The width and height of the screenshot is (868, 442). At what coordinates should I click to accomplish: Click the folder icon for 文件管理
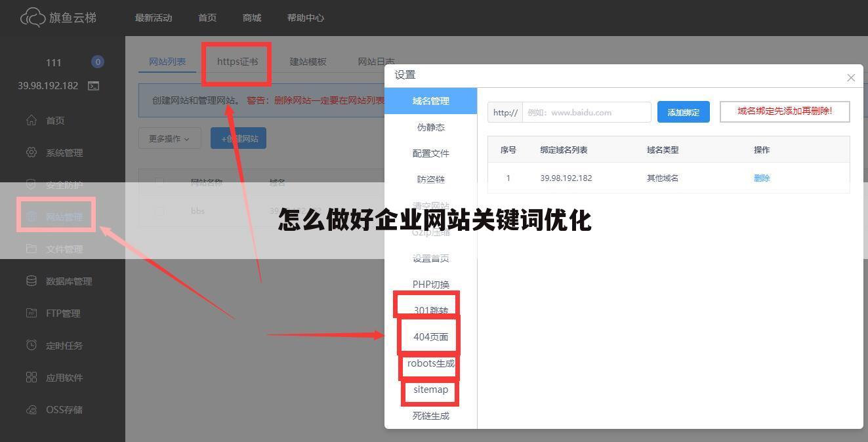tap(31, 249)
